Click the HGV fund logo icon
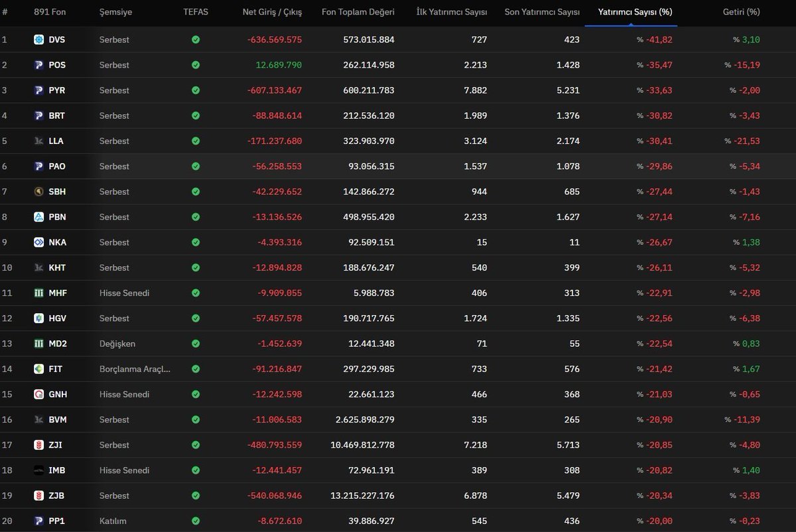The image size is (796, 532). [x=38, y=318]
